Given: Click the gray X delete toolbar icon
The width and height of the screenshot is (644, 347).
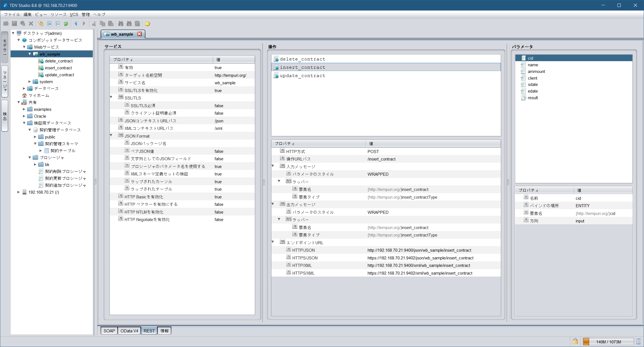Looking at the screenshot, I should point(31,24).
